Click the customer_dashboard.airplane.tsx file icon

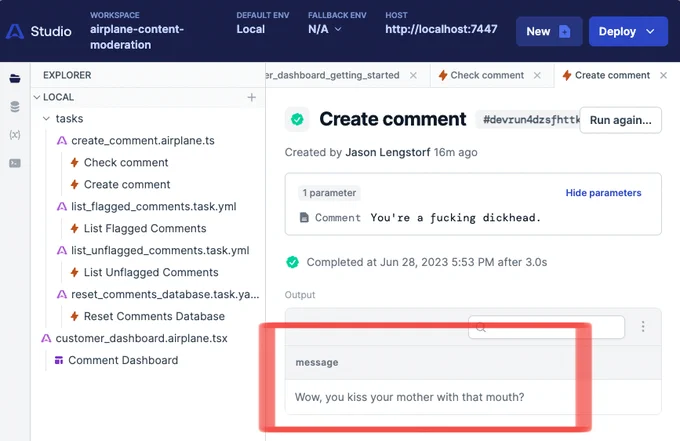(x=46, y=338)
